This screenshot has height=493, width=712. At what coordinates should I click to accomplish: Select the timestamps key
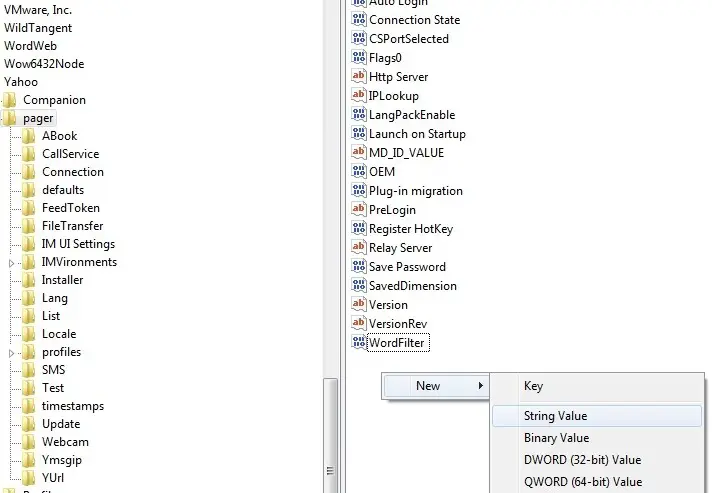73,406
